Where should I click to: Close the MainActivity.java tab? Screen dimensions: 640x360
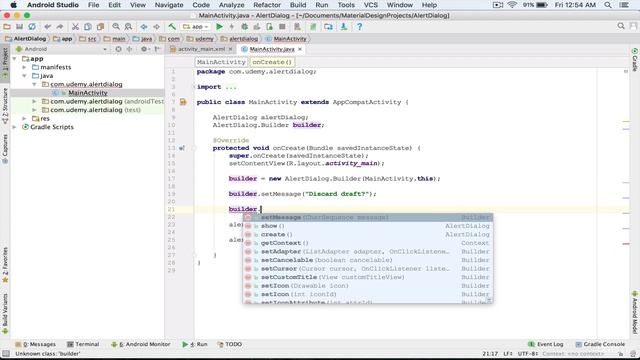300,49
